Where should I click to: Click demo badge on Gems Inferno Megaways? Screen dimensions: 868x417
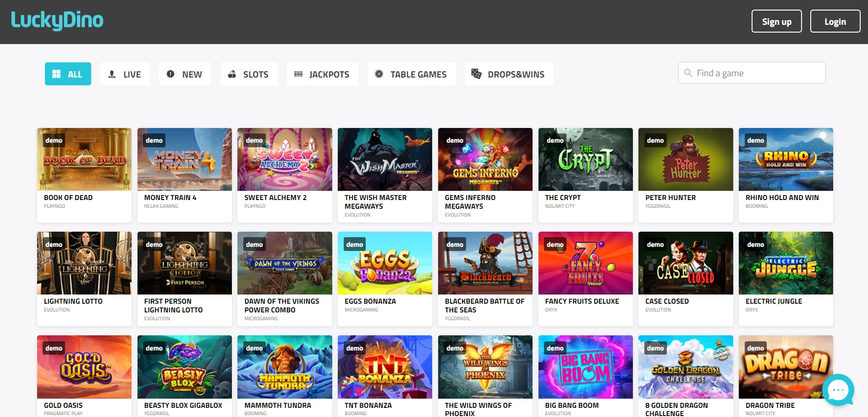[x=455, y=140]
